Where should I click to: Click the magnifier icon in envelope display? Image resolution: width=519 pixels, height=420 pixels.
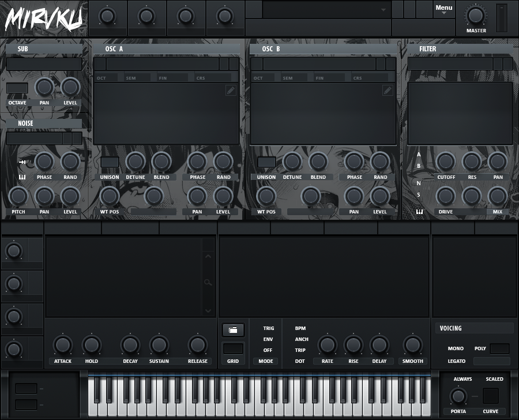click(x=208, y=283)
